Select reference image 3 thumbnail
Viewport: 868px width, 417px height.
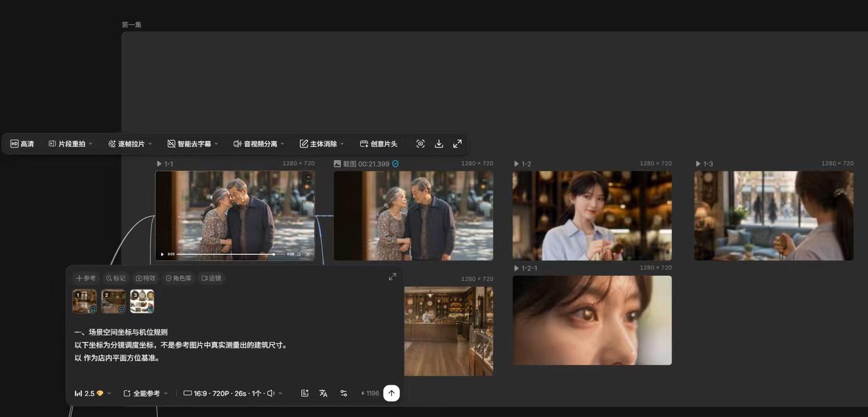[x=142, y=301]
